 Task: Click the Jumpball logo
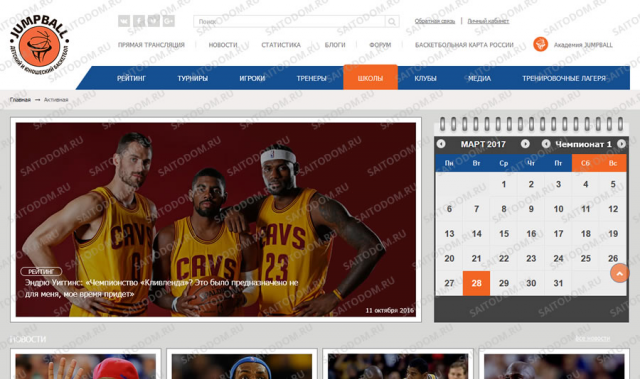click(39, 45)
